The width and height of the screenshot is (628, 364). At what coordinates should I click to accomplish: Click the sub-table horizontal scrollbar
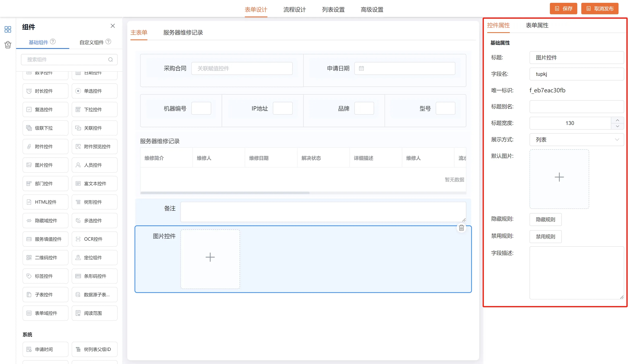click(225, 193)
